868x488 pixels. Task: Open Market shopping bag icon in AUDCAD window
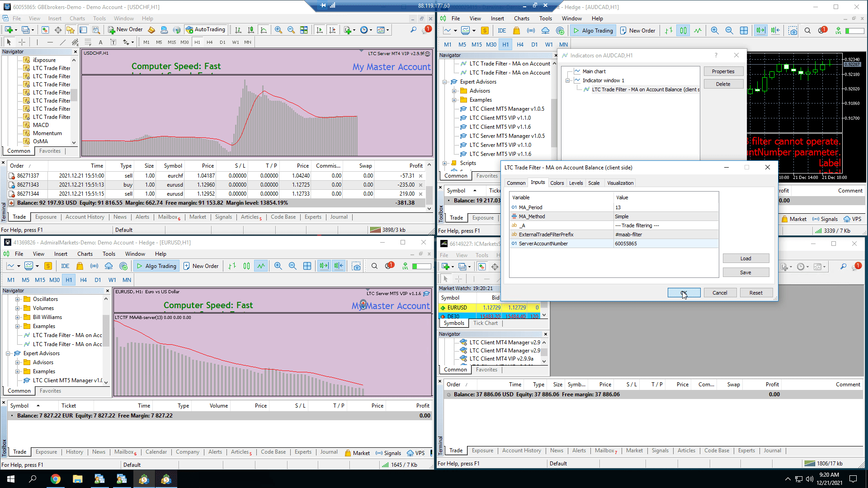click(x=516, y=31)
